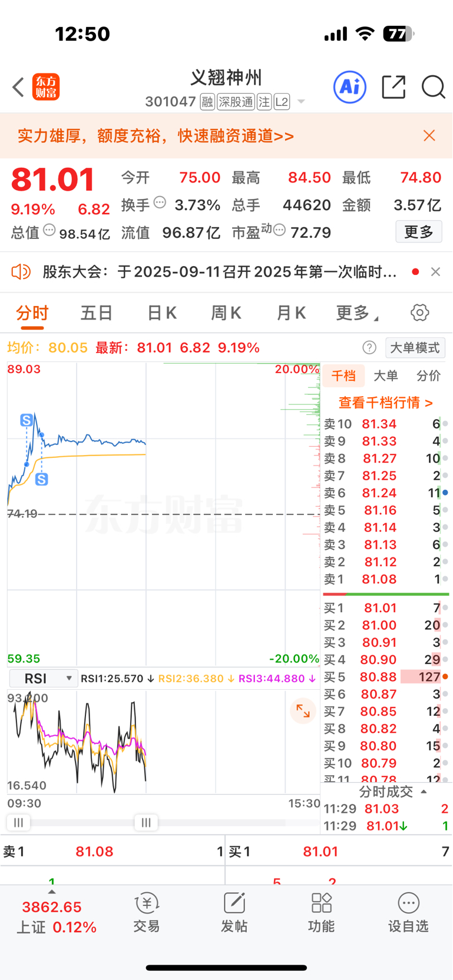The image size is (453, 980).
Task: Select the 千档 order book tab
Action: (343, 376)
